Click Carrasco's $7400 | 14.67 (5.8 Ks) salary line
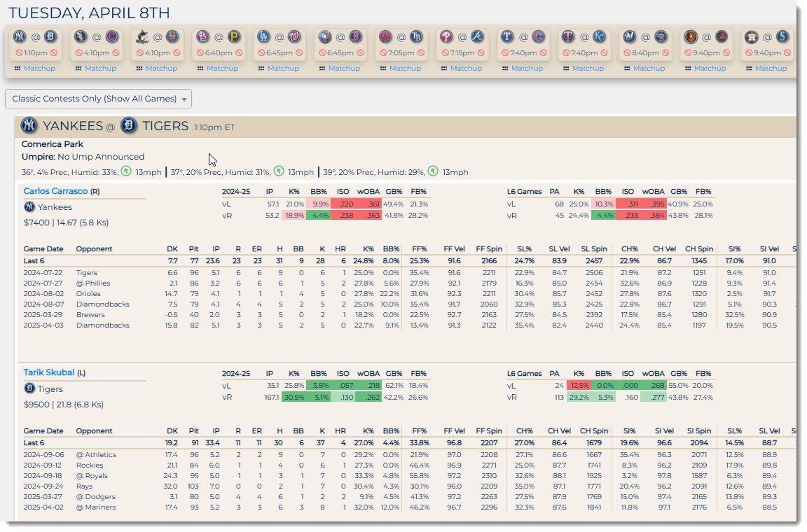 click(x=66, y=223)
